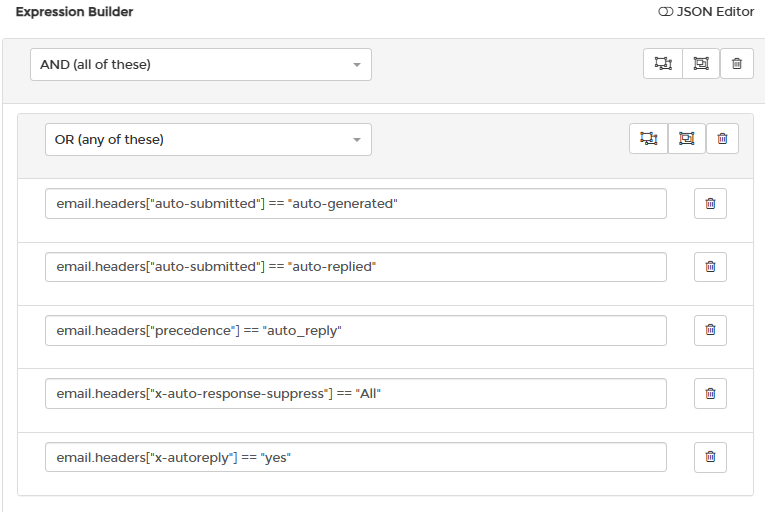This screenshot has height=512, width=765.
Task: Remove the x-auto-response-suppress expression
Action: 710,393
